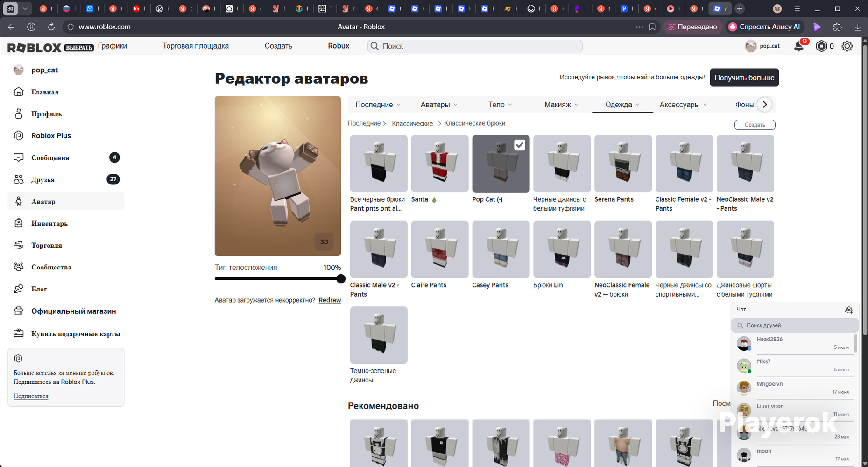Click the Спросить Алису AI button

[x=764, y=27]
